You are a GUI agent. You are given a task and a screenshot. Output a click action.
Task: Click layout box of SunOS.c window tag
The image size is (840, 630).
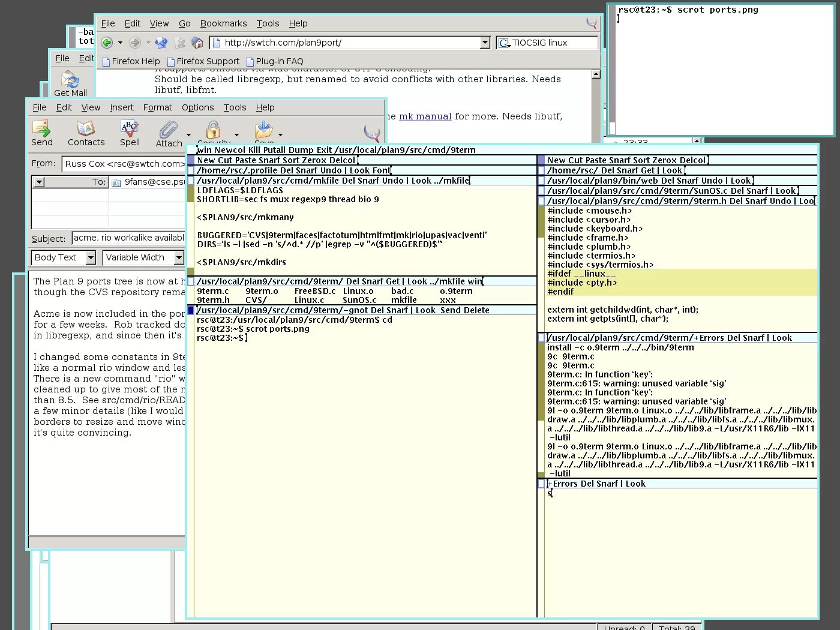[541, 191]
